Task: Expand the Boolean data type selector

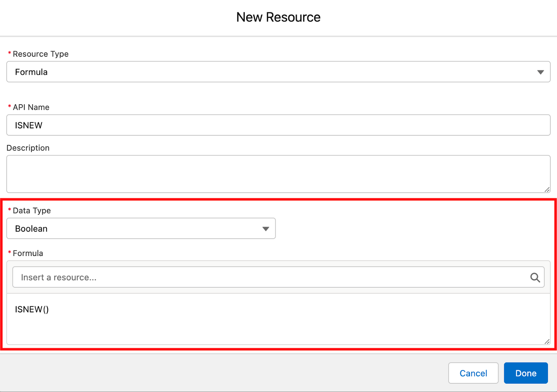Action: click(x=266, y=229)
